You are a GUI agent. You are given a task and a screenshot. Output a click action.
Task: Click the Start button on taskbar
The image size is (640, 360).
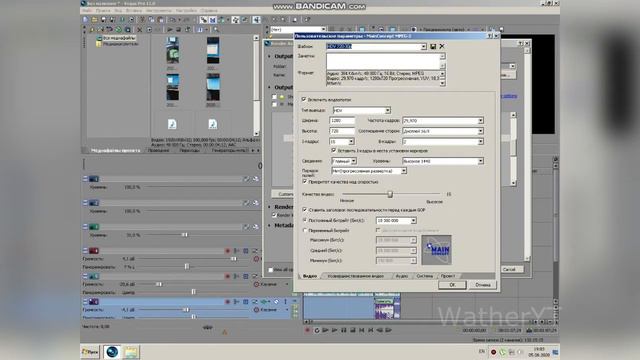point(90,352)
